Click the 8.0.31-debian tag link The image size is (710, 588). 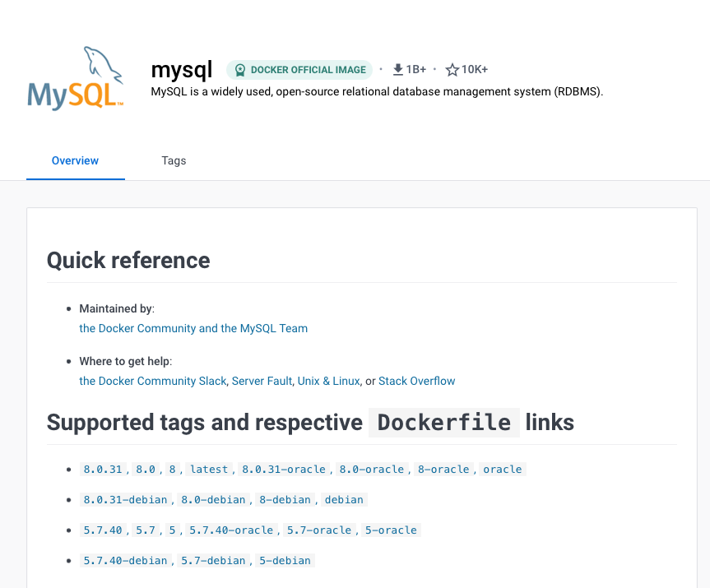click(126, 500)
